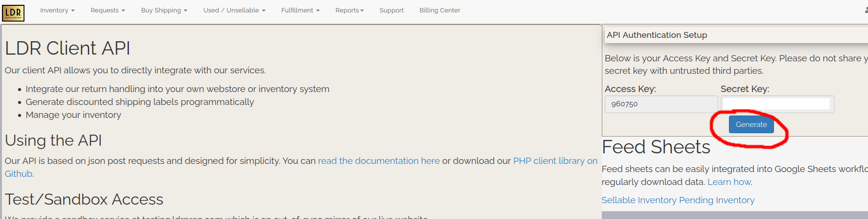868x219 pixels.
Task: Follow the PHP client library link
Action: click(x=555, y=161)
